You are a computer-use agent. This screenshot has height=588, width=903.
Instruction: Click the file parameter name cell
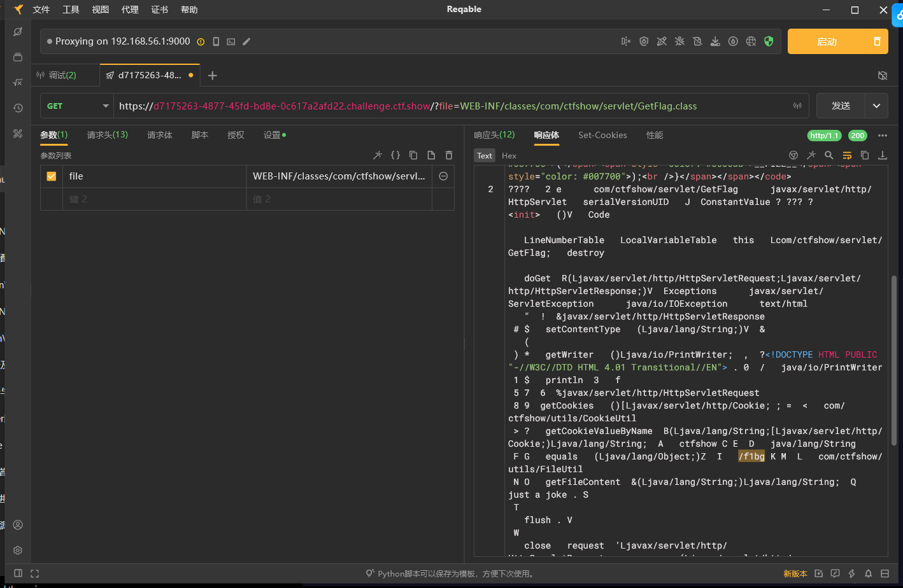point(154,176)
